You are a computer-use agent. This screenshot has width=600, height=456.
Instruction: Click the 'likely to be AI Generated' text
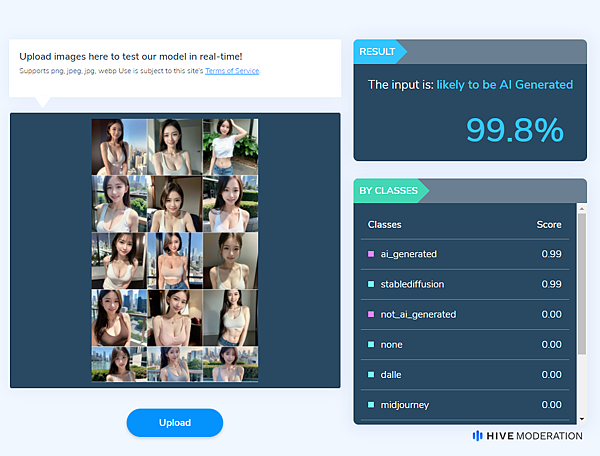505,85
